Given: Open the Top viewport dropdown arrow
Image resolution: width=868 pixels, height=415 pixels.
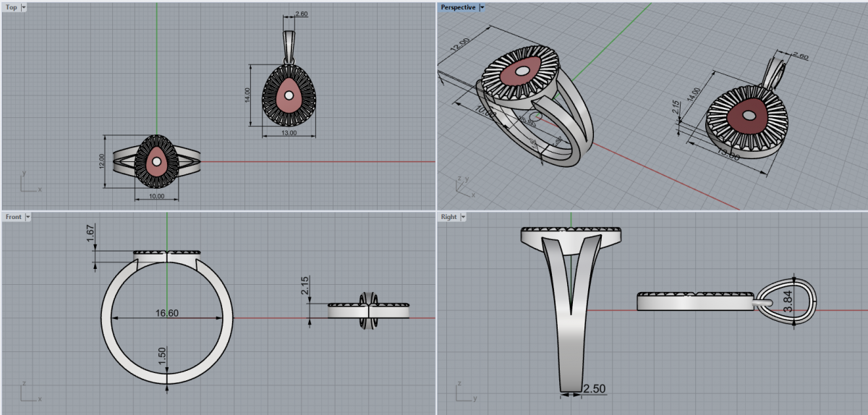Looking at the screenshot, I should click(x=24, y=7).
